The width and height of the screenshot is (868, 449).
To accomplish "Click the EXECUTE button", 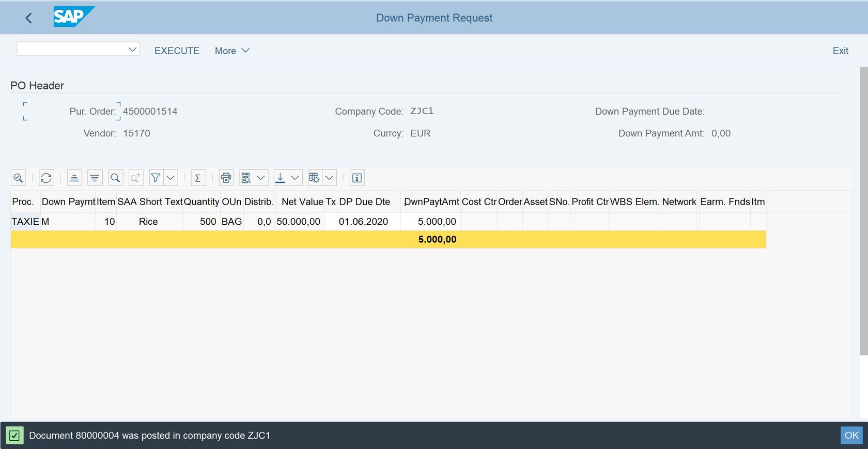I will click(177, 51).
